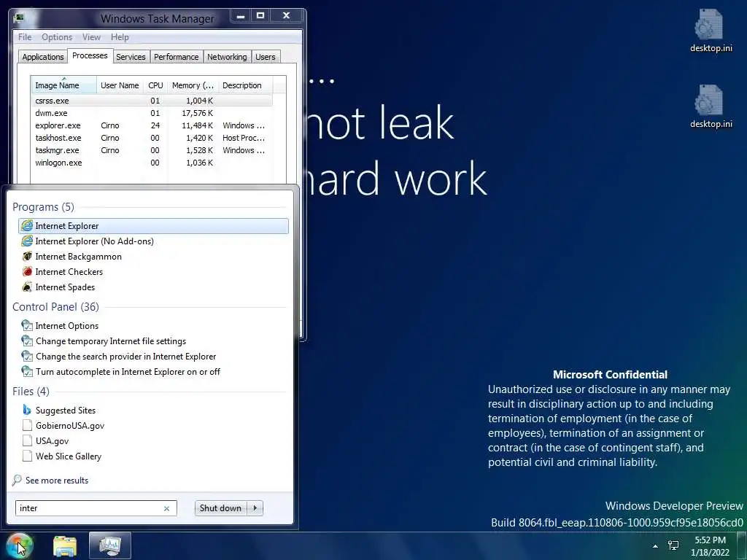Open the View menu in Task Manager
Image resolution: width=747 pixels, height=560 pixels.
tap(91, 37)
